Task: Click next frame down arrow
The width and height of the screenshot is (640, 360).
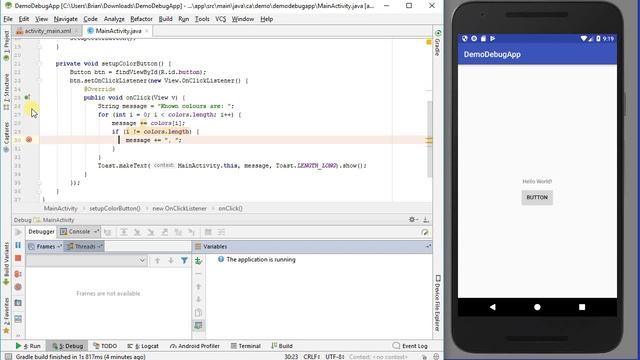Action: click(171, 260)
